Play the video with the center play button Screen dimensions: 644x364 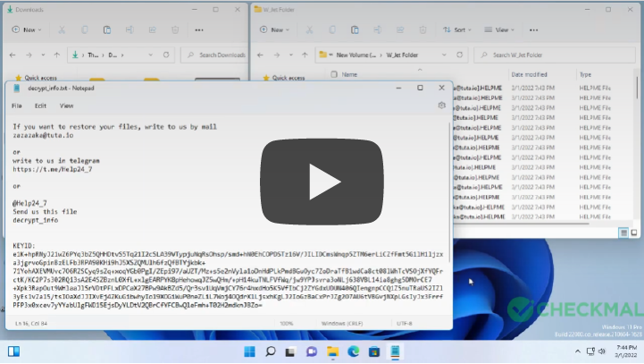point(322,182)
